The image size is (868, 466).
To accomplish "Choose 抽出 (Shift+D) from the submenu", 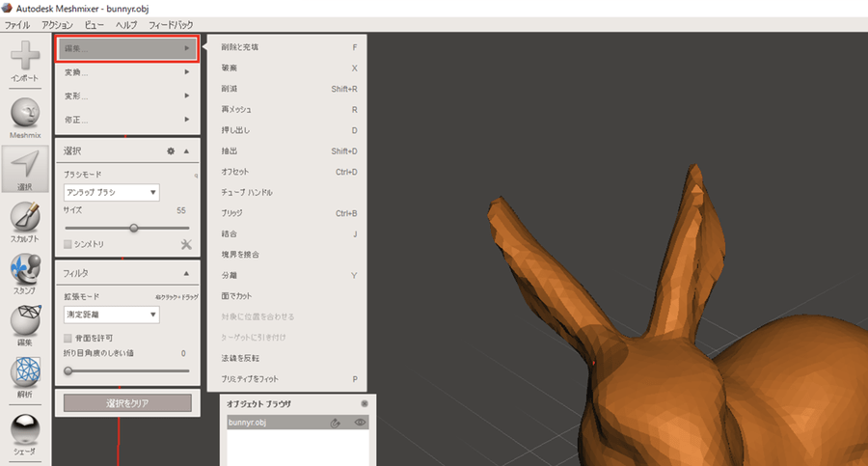I will click(x=286, y=151).
